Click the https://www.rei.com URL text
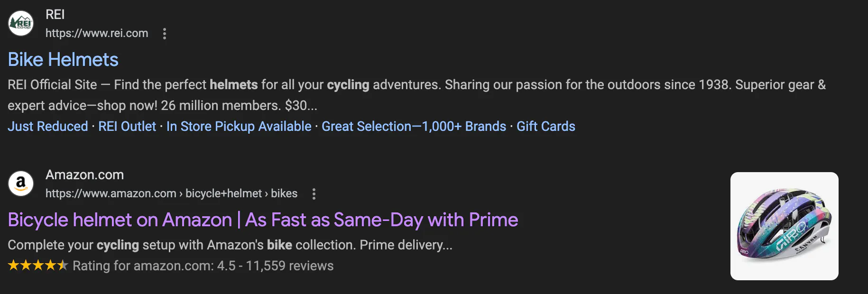Screen dimensions: 868x294 (x=97, y=33)
